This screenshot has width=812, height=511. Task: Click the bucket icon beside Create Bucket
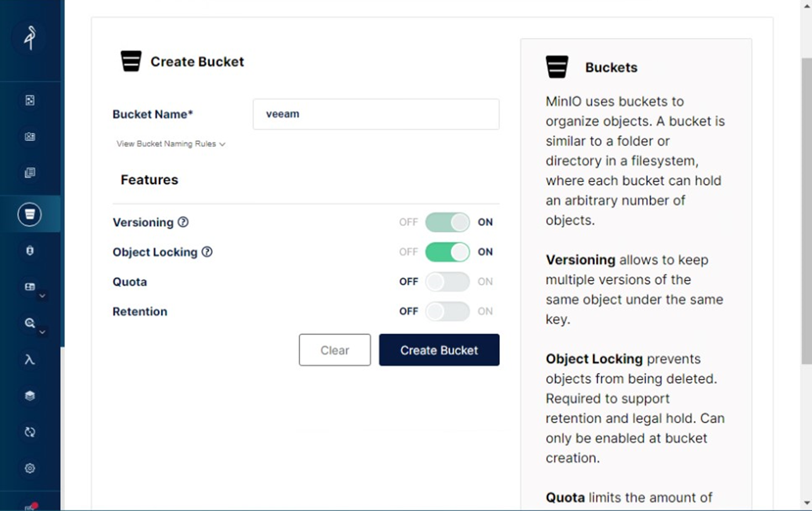point(131,61)
